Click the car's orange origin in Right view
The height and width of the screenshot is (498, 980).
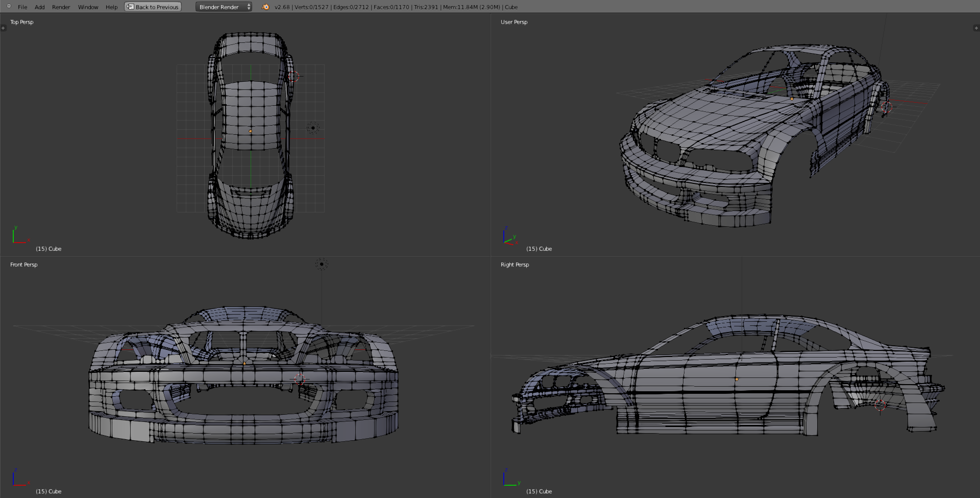pyautogui.click(x=737, y=379)
